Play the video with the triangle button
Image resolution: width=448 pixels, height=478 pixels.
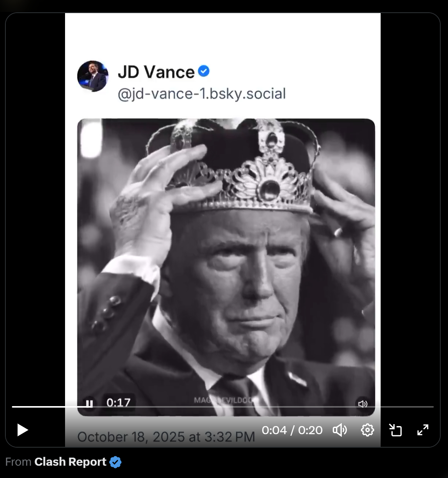(23, 430)
